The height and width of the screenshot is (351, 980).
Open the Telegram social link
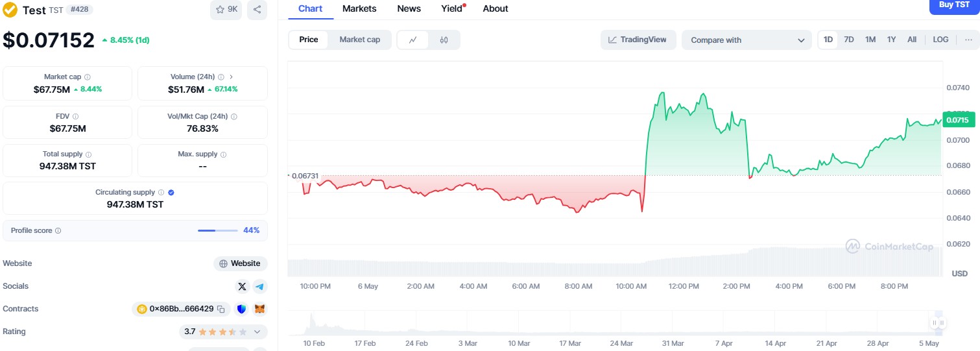tap(259, 286)
